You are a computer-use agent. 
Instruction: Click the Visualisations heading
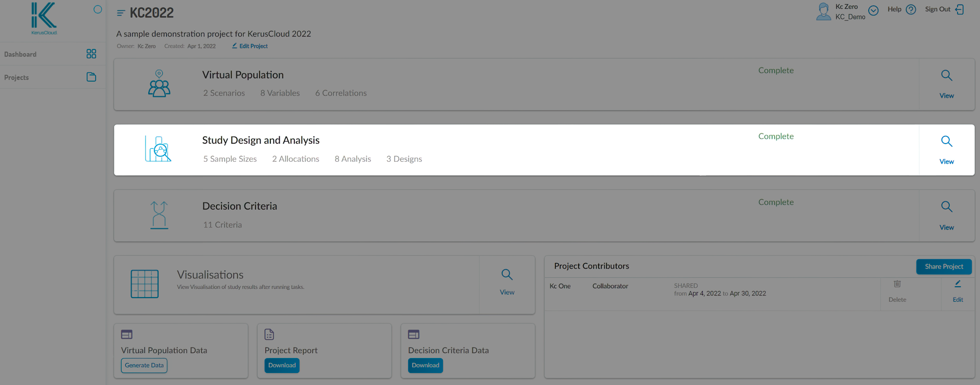[x=210, y=275]
